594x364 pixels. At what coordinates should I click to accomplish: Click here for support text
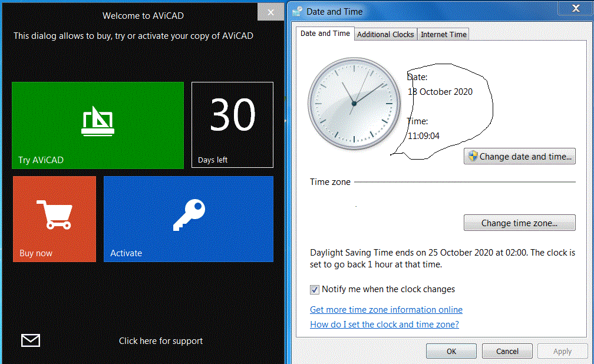[x=161, y=341]
